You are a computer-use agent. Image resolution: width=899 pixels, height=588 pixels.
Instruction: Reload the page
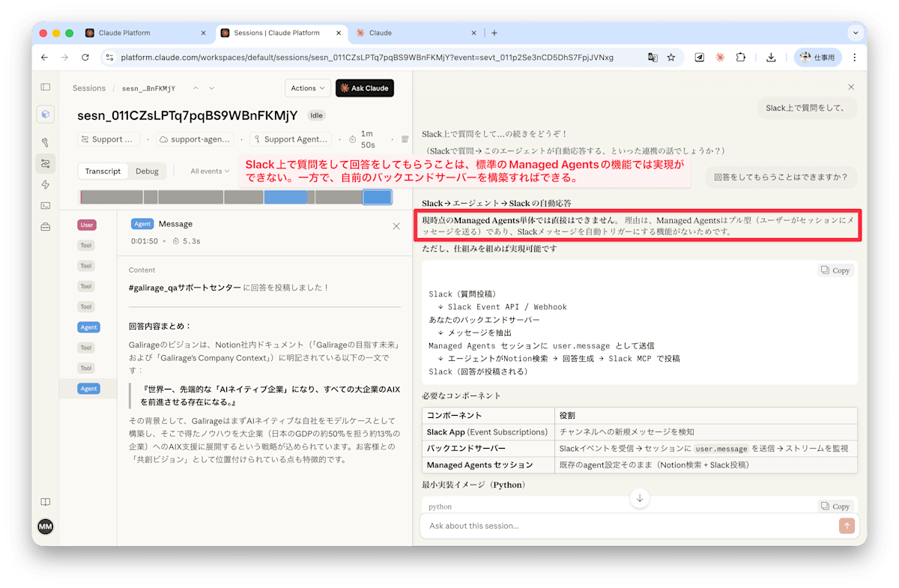point(85,57)
